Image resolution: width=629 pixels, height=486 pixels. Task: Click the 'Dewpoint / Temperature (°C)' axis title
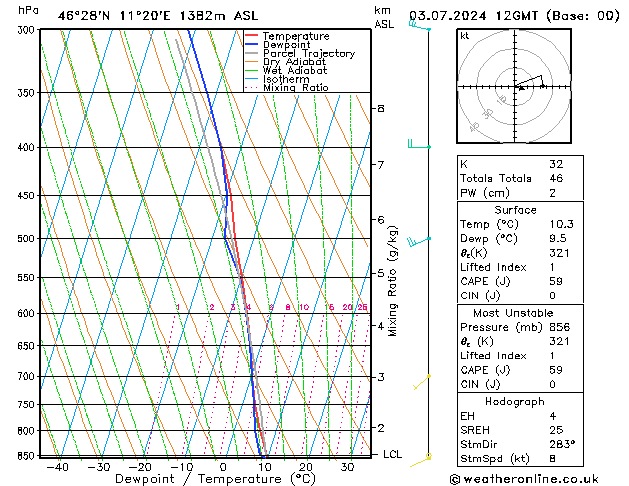coord(215,479)
